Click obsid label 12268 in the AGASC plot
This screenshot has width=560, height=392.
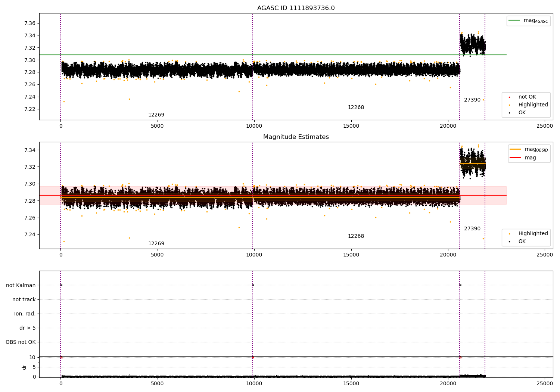(x=356, y=108)
